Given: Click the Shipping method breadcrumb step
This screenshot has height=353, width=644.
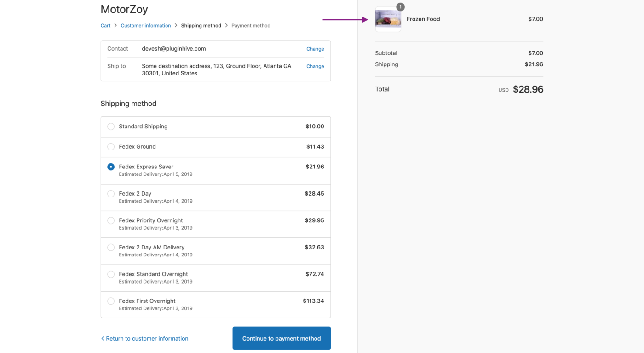Looking at the screenshot, I should [201, 26].
